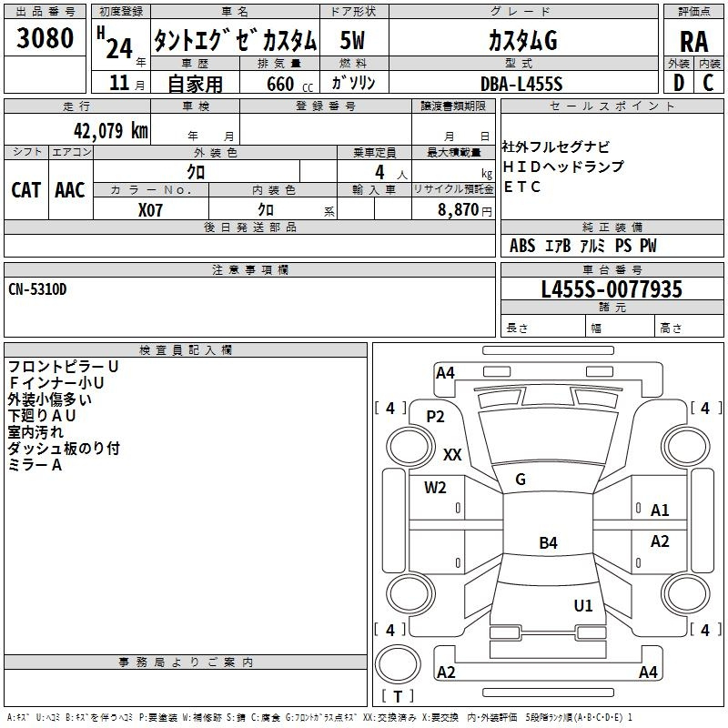This screenshot has width=728, height=728.
Task: Click the registration month 11
Action: [119, 83]
